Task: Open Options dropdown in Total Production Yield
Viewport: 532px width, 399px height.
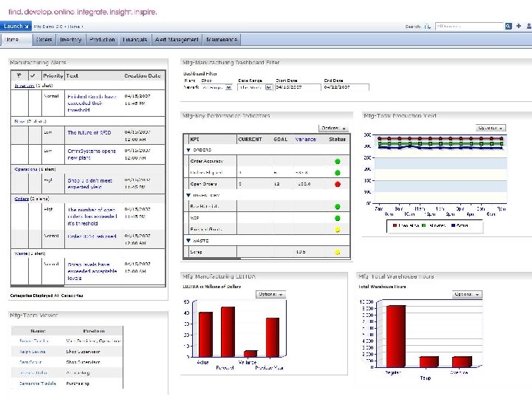Action: (491, 128)
